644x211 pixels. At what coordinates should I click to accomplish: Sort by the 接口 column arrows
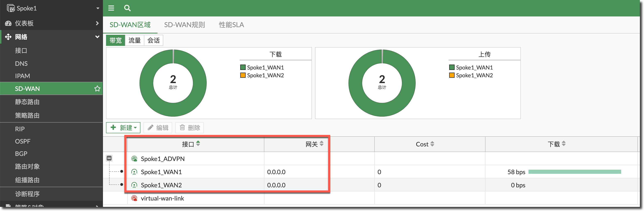(198, 144)
